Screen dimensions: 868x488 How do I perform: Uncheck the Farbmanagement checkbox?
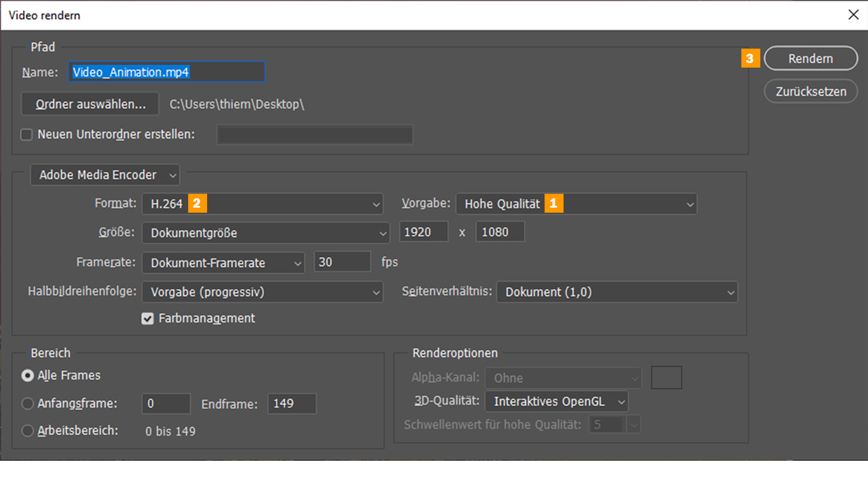148,319
